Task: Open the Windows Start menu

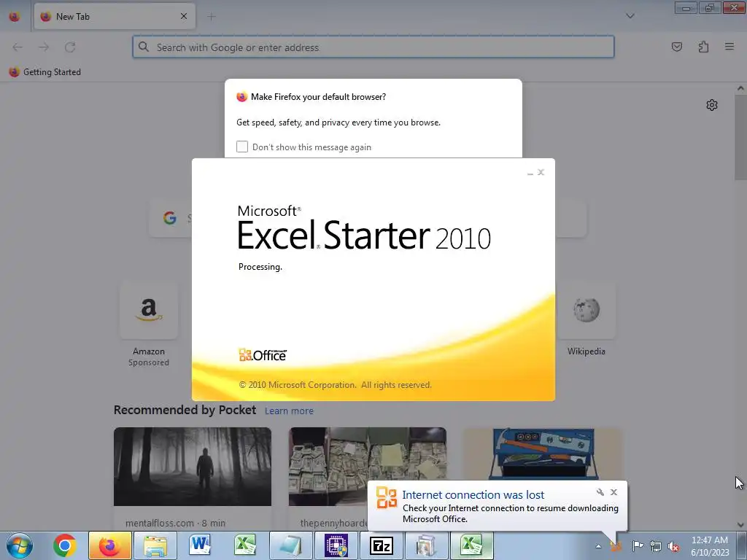Action: 20,545
